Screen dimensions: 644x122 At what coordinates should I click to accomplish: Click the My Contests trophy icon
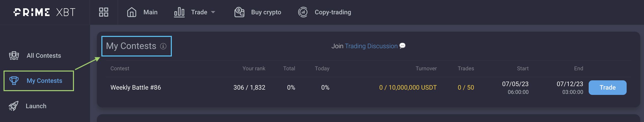[14, 81]
